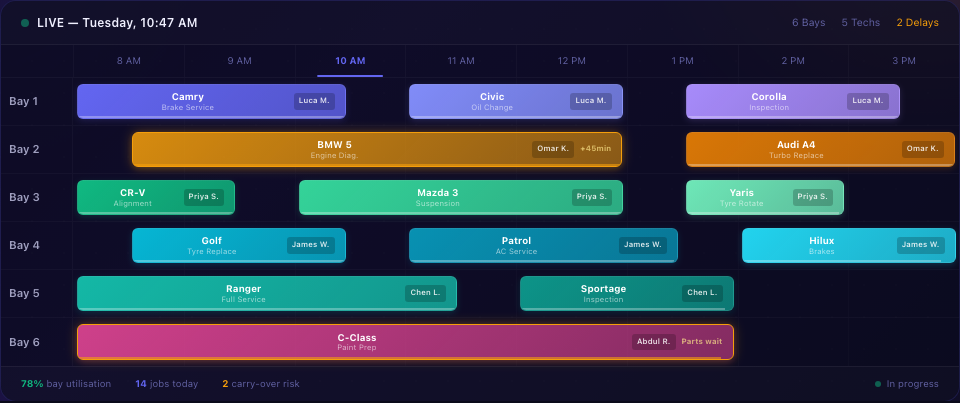The height and width of the screenshot is (403, 960).
Task: Click the 2 carry-over risk stat
Action: point(261,384)
